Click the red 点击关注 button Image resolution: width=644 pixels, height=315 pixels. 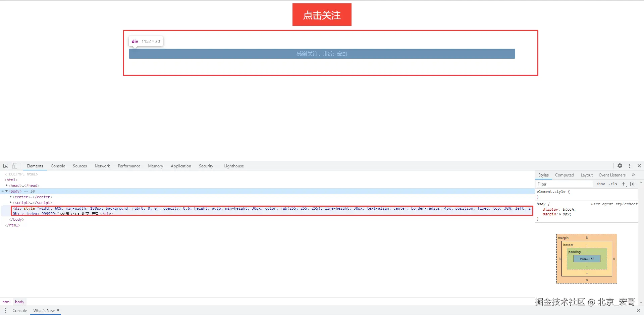322,15
